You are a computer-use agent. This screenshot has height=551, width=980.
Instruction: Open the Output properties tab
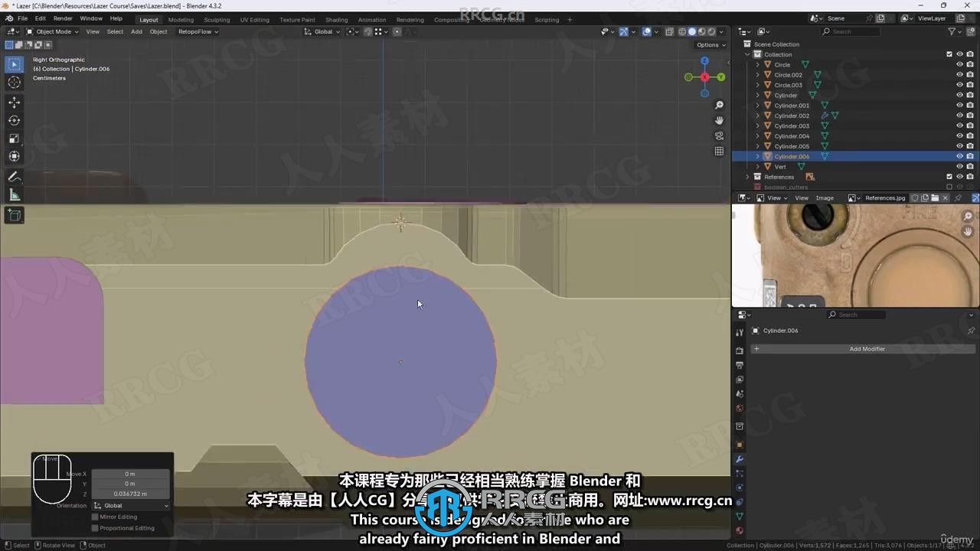coord(740,365)
